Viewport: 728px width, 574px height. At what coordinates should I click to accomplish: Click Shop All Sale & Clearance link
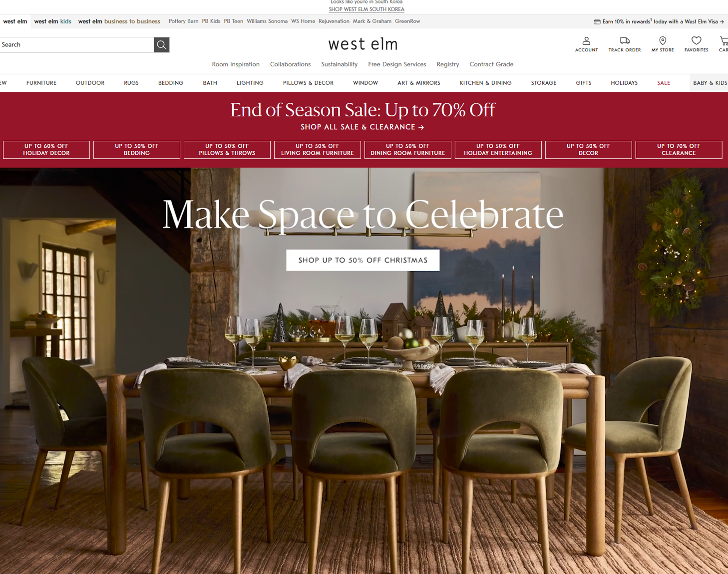(x=363, y=127)
